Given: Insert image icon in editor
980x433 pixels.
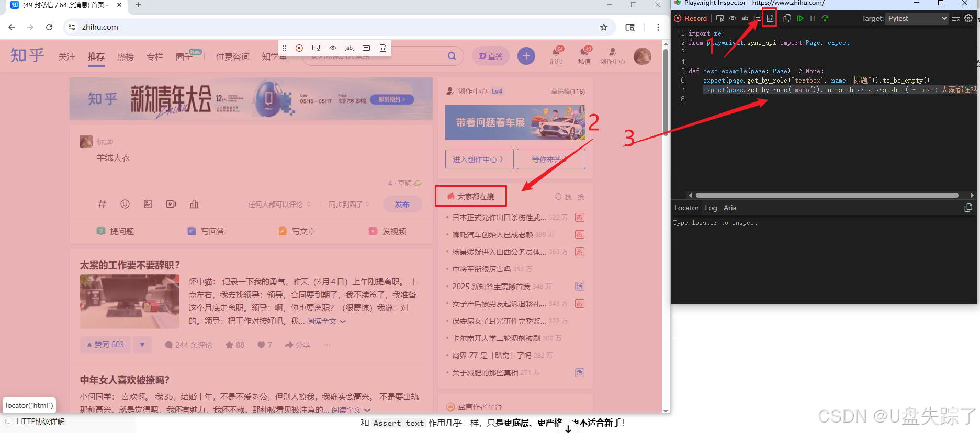Looking at the screenshot, I should click(x=148, y=204).
